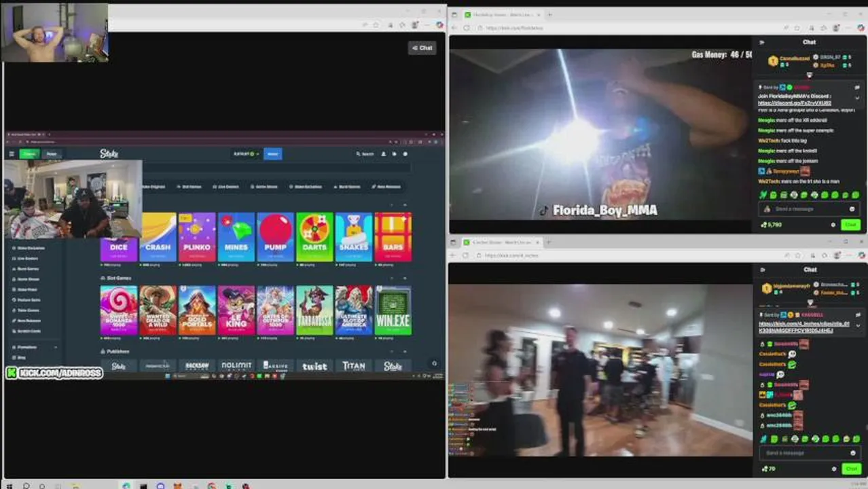Open the Stake notifications bell icon
Image resolution: width=868 pixels, height=489 pixels.
click(x=394, y=154)
